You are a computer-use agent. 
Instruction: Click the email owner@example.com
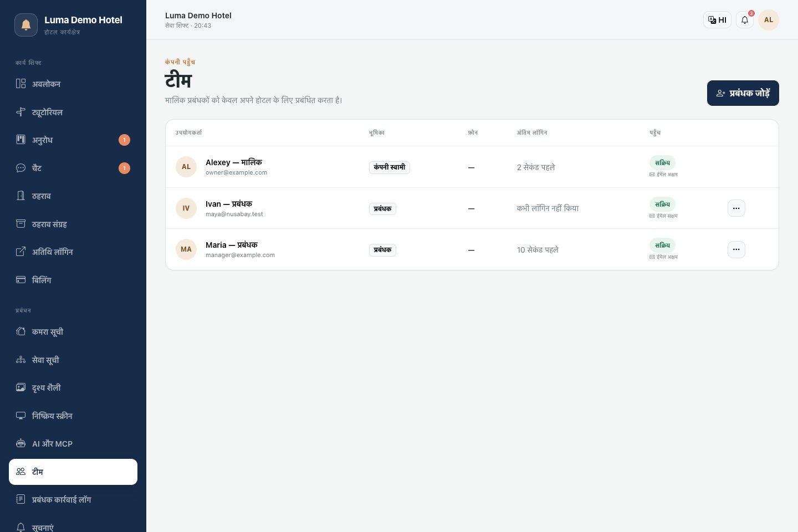[236, 173]
